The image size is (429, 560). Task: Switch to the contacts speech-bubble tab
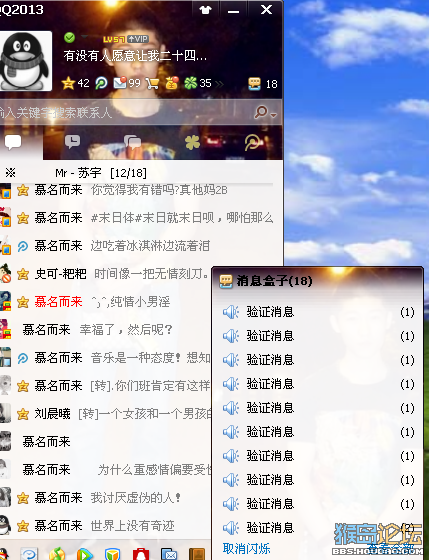point(13,142)
